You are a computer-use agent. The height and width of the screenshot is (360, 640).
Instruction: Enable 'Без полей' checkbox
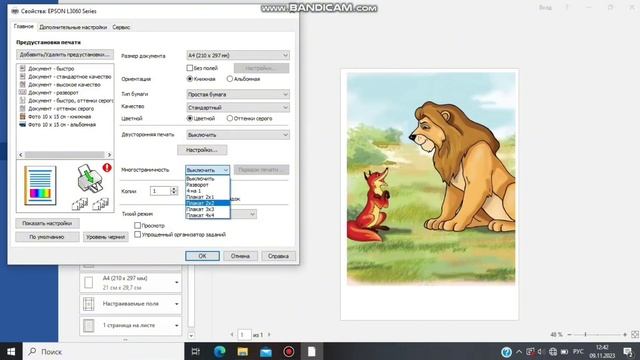189,68
